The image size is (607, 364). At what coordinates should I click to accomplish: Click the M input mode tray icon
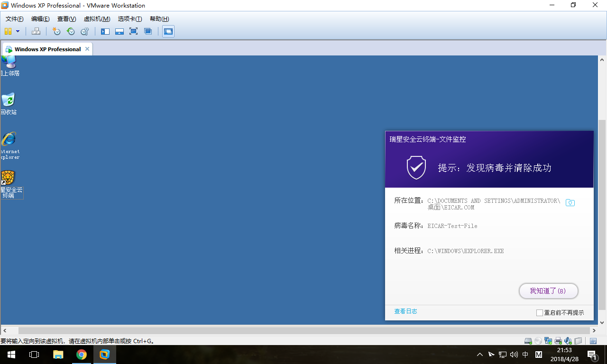coord(539,355)
